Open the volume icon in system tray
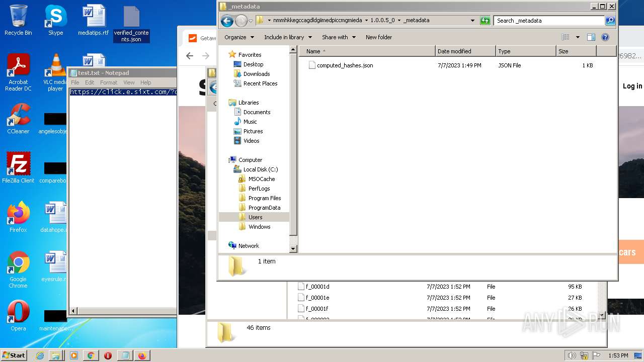Screen dimensions: 644x362 [572, 355]
